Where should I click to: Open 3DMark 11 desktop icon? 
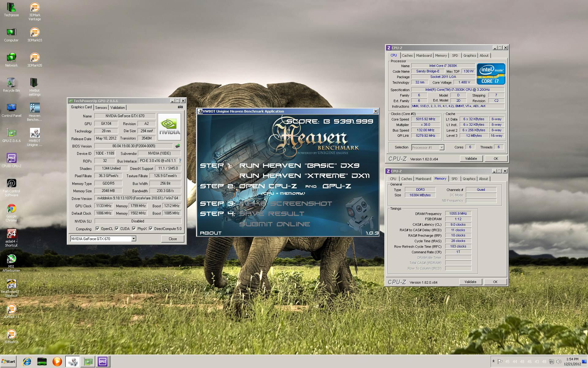pyautogui.click(x=11, y=311)
